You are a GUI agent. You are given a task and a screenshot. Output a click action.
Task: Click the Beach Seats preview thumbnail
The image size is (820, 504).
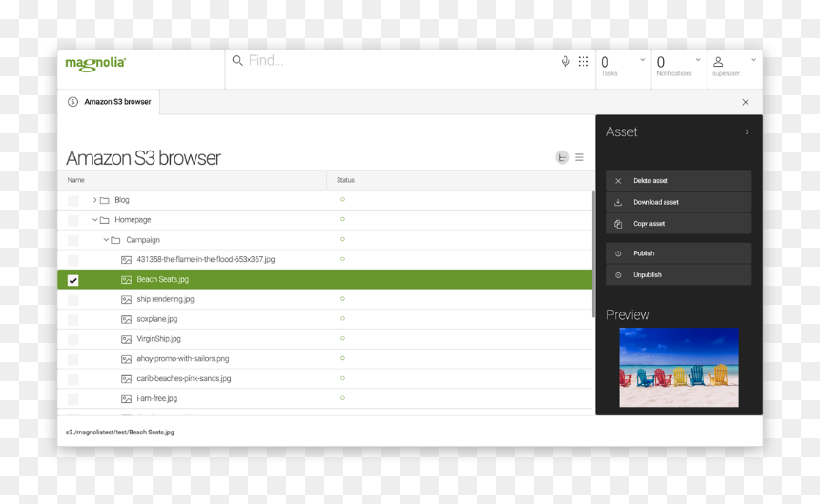pos(679,367)
